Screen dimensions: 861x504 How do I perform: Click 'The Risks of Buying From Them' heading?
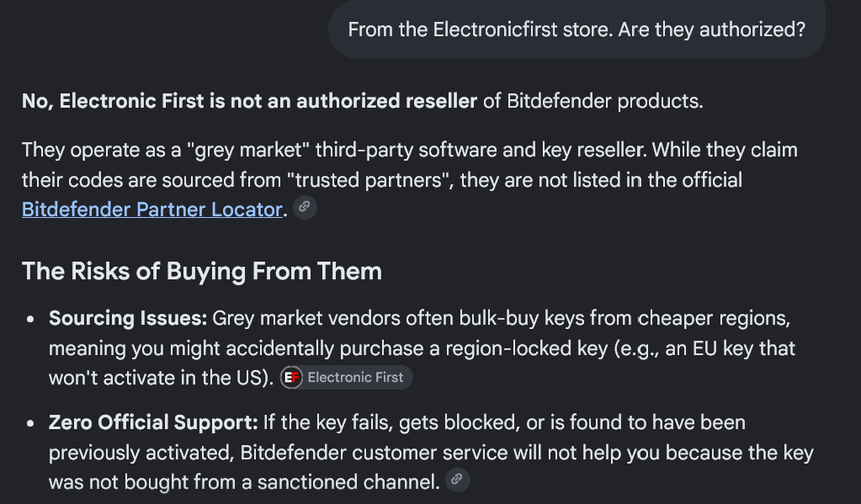click(x=201, y=271)
